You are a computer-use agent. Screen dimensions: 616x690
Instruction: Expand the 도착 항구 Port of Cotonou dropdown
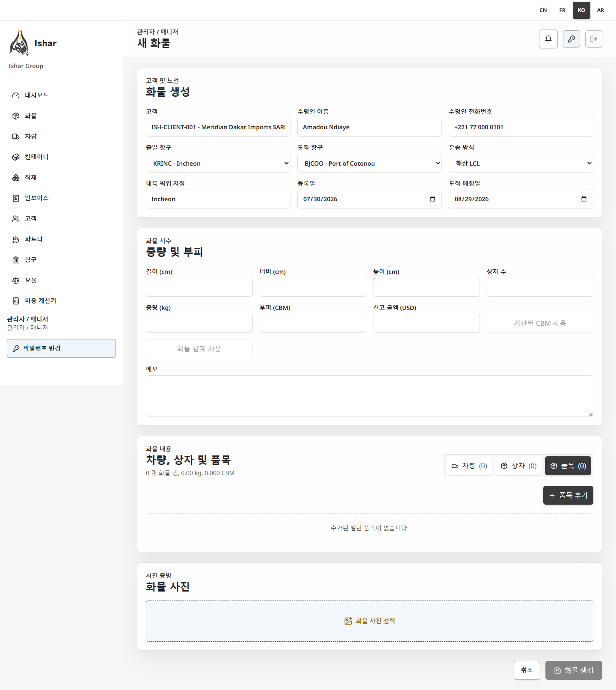point(370,163)
